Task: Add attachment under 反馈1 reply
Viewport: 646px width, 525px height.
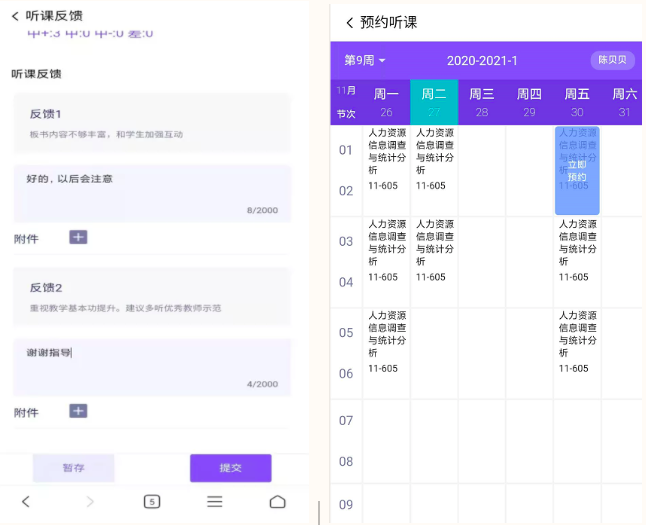Action: coord(78,237)
